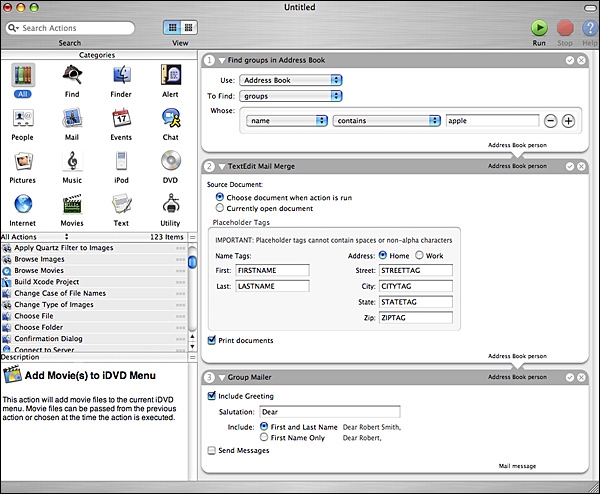The height and width of the screenshot is (494, 600).
Task: Click the actions list scroll up arrow
Action: (x=192, y=337)
